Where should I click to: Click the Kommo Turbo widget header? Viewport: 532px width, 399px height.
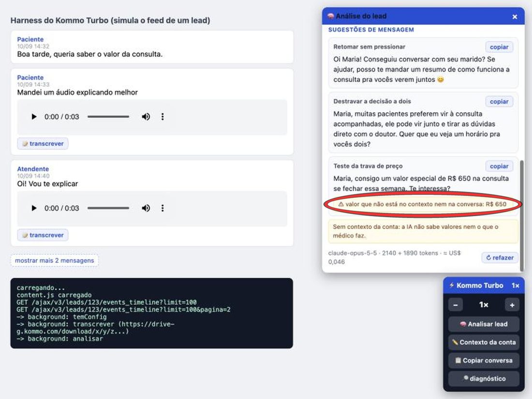pyautogui.click(x=484, y=285)
